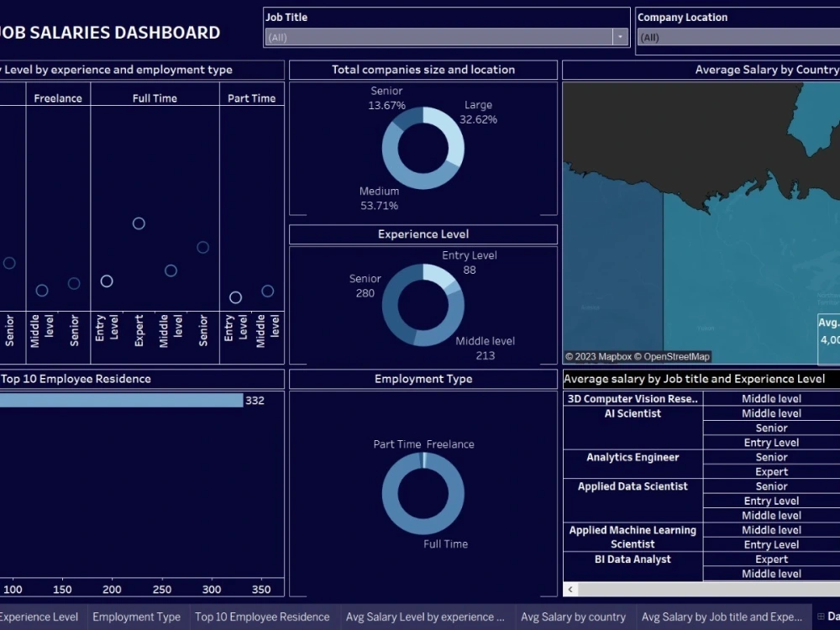This screenshot has width=840, height=630.
Task: Click the left arrow of the table scrollbar
Action: (570, 590)
